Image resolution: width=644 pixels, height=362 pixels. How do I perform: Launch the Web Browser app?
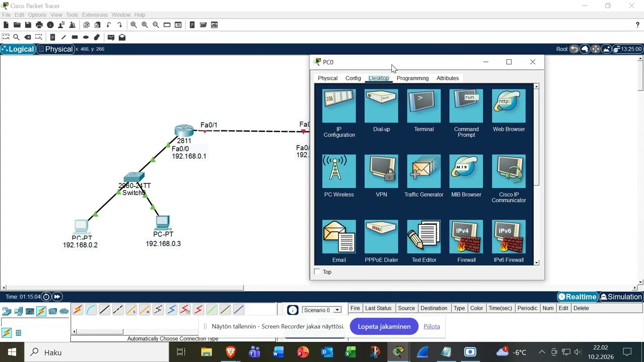(x=509, y=111)
